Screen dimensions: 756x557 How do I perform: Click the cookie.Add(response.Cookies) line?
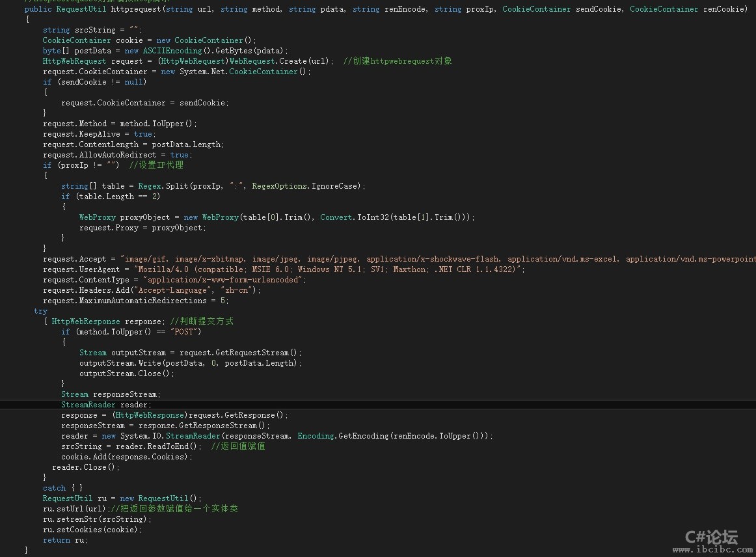pyautogui.click(x=127, y=457)
